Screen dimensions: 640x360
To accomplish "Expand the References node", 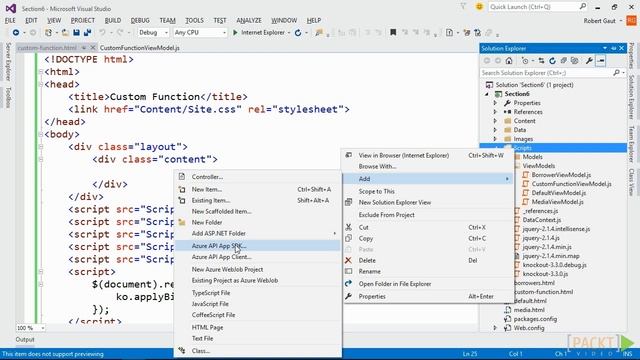I will [496, 112].
